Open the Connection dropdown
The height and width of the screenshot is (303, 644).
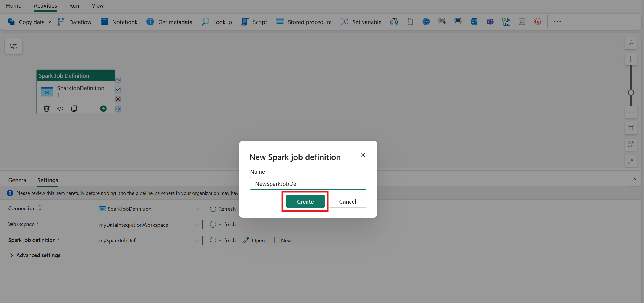[x=149, y=209]
